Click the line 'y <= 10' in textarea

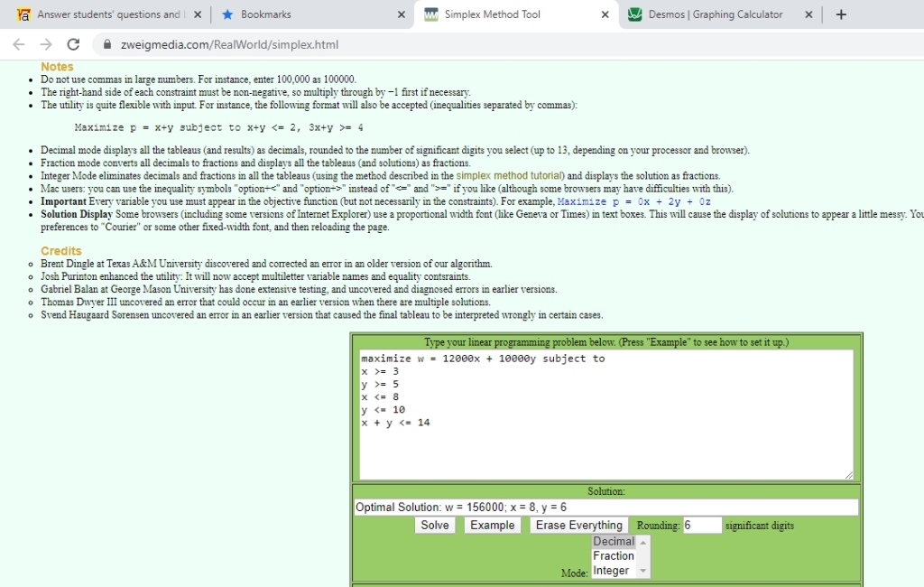[x=383, y=409]
